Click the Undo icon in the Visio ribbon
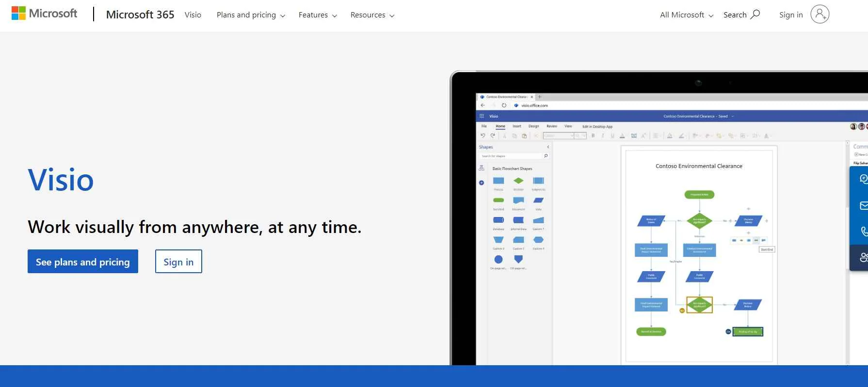 click(482, 136)
